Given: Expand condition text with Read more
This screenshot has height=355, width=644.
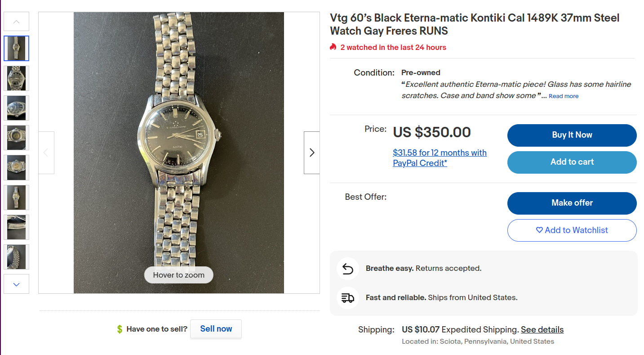Looking at the screenshot, I should pyautogui.click(x=563, y=96).
